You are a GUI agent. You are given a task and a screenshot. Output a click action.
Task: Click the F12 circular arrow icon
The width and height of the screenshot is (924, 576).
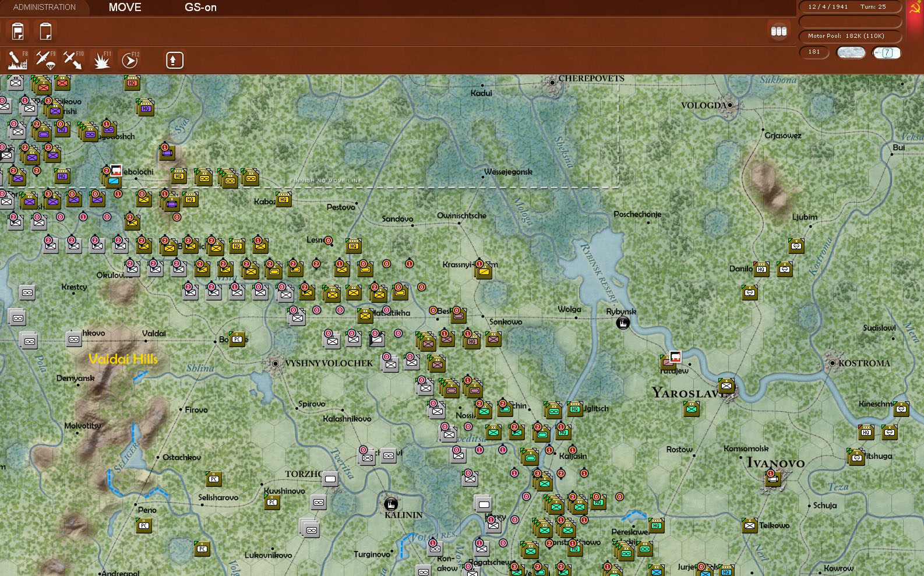point(130,60)
